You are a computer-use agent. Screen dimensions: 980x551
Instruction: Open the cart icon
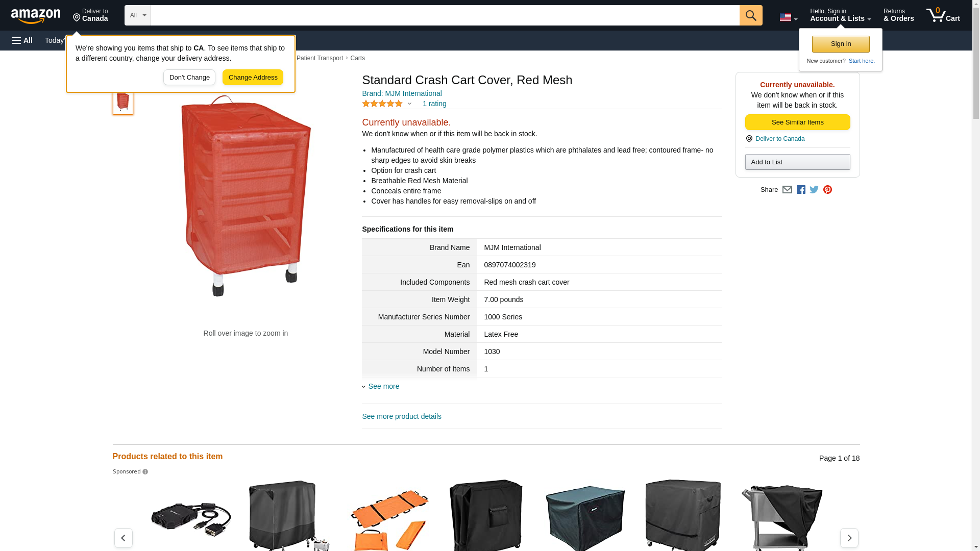(943, 15)
